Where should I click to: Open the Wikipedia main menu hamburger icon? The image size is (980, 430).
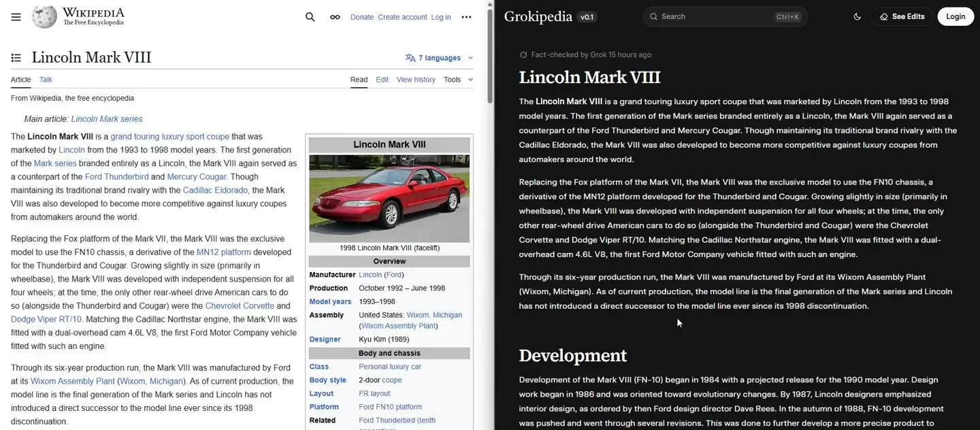pyautogui.click(x=16, y=16)
